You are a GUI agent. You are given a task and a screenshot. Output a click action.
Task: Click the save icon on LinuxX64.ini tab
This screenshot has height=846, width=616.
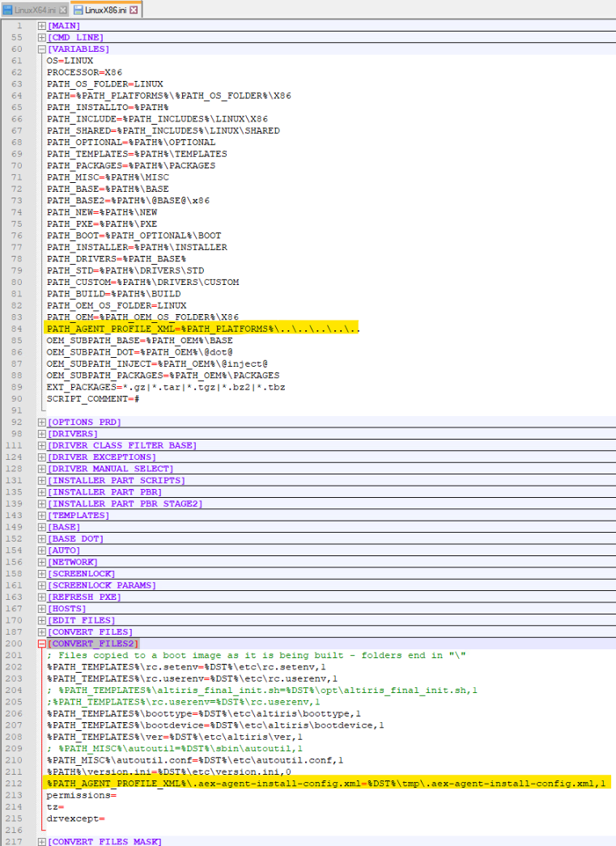[x=8, y=10]
